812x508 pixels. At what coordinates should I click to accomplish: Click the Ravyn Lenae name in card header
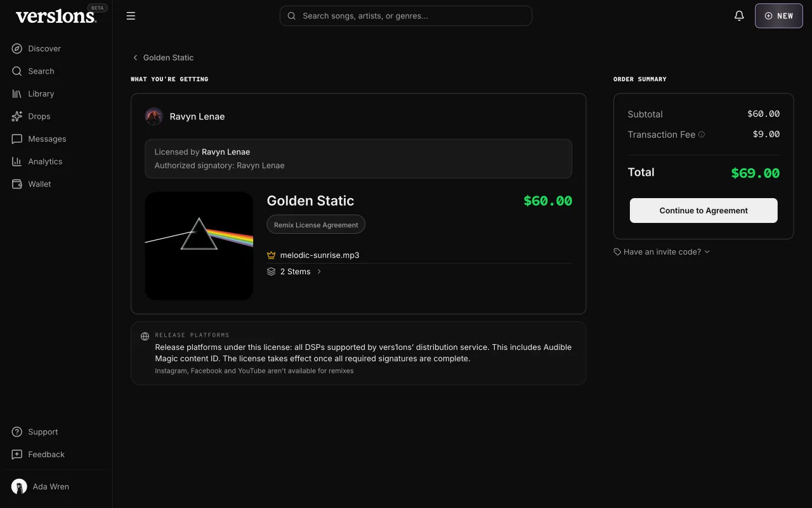point(197,116)
